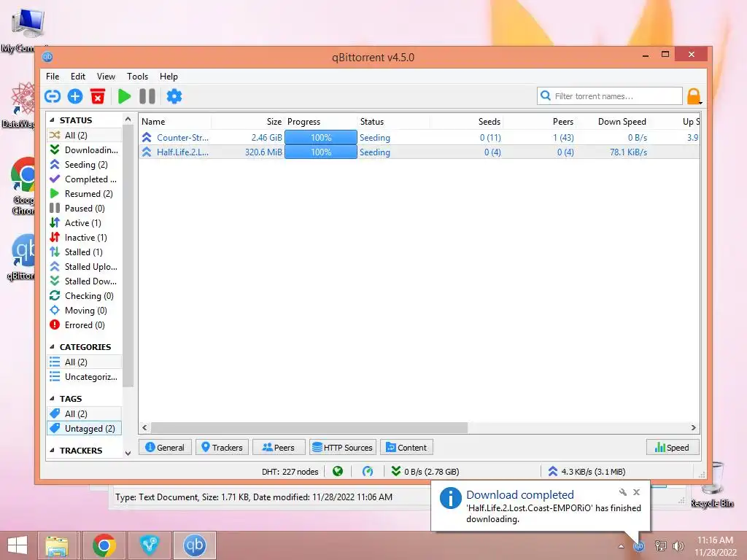This screenshot has height=560, width=747.
Task: Click the download speed status 0 B/s
Action: [x=425, y=472]
